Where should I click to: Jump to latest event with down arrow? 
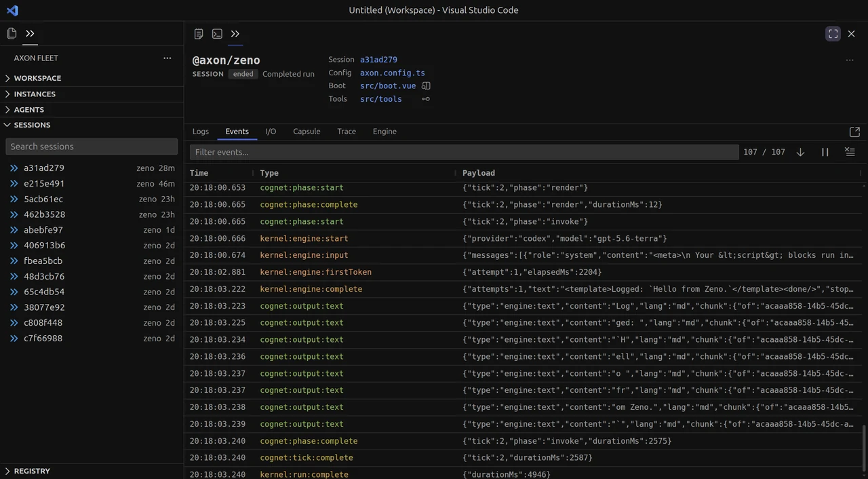coord(800,152)
